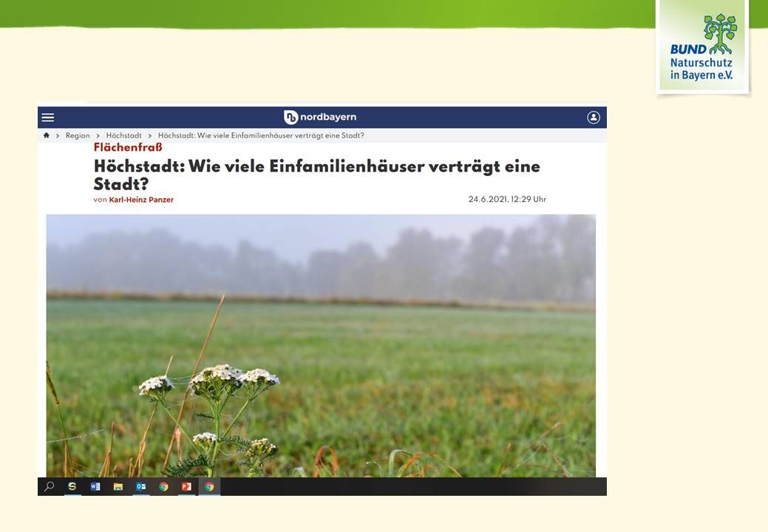768x532 pixels.
Task: Open the Flächenfraß topic label
Action: [128, 148]
